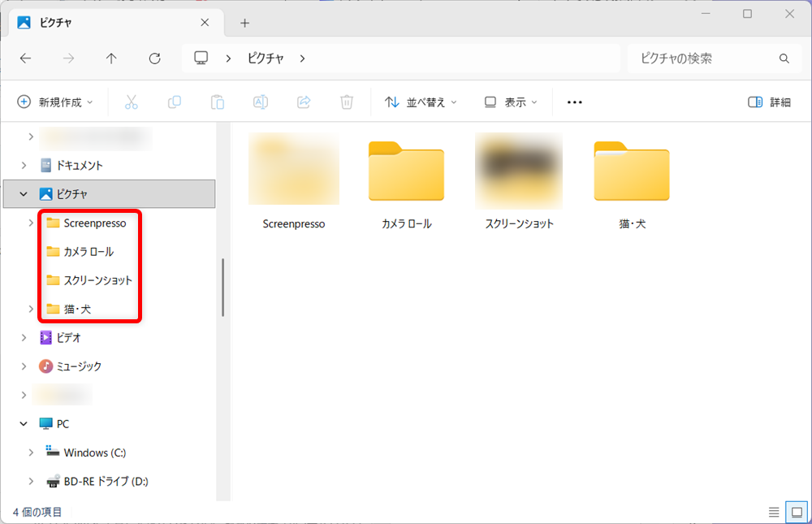Open the See more menu with three dots
Image resolution: width=812 pixels, height=524 pixels.
click(x=575, y=102)
